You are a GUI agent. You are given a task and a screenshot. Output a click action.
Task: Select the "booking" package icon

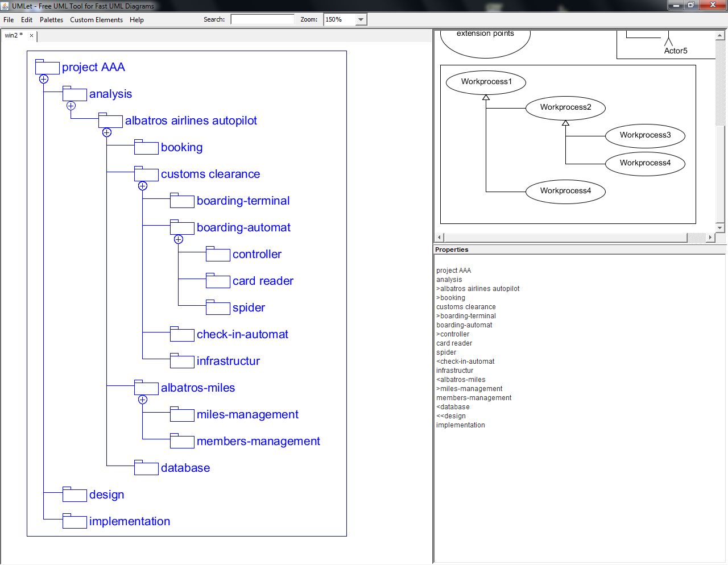[x=146, y=147]
